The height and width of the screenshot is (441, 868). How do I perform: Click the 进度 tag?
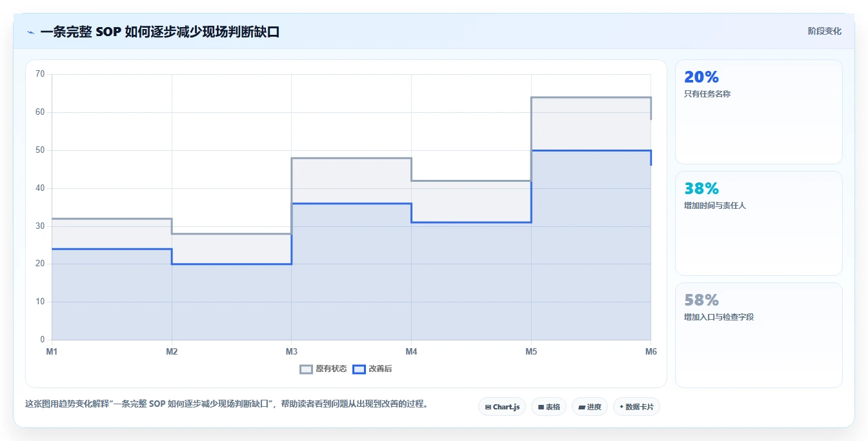pyautogui.click(x=590, y=407)
